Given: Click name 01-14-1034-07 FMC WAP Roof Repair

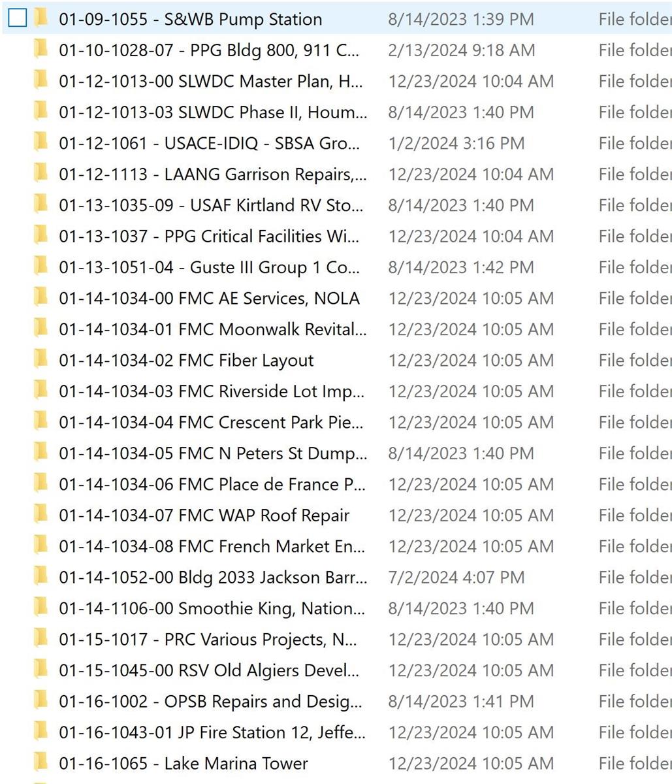Looking at the screenshot, I should point(204,515).
